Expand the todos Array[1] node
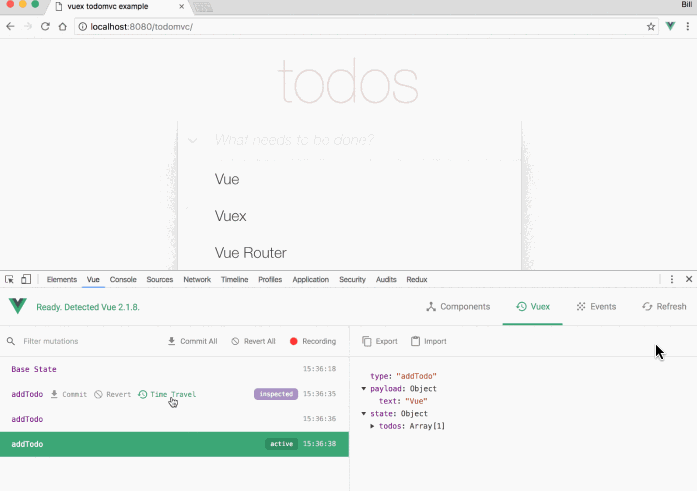 (372, 426)
